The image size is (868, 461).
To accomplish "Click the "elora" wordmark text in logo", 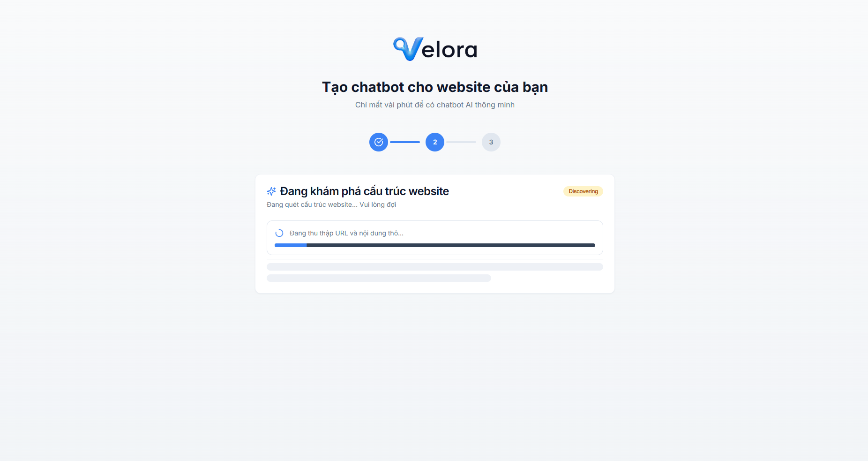I will pos(449,50).
